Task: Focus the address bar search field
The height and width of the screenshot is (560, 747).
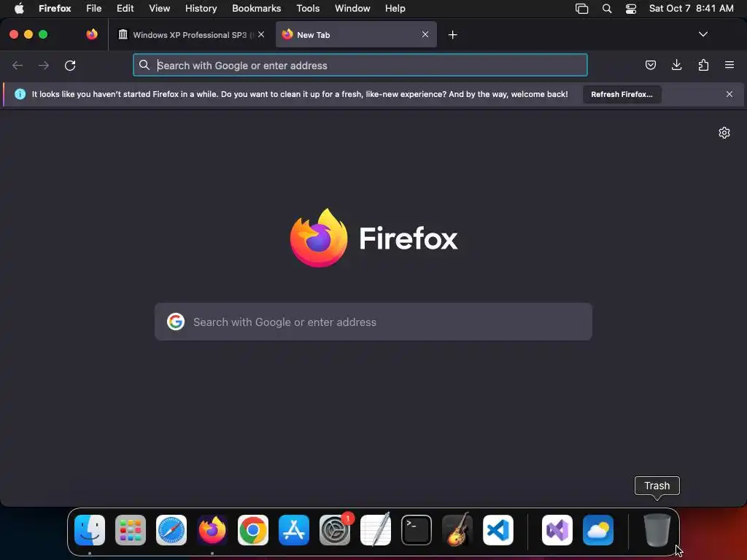Action: pyautogui.click(x=360, y=65)
